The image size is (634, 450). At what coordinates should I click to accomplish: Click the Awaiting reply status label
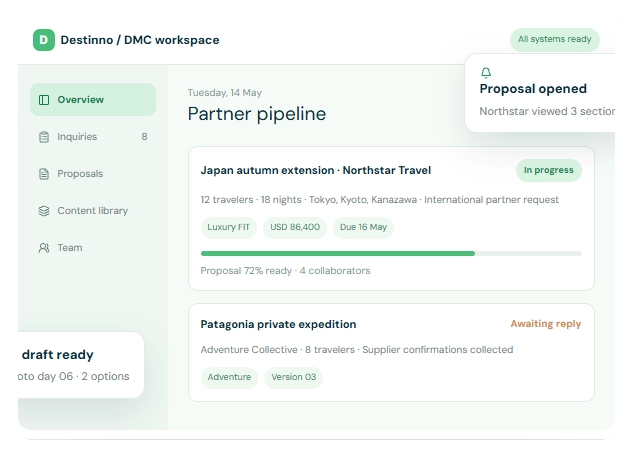(545, 324)
